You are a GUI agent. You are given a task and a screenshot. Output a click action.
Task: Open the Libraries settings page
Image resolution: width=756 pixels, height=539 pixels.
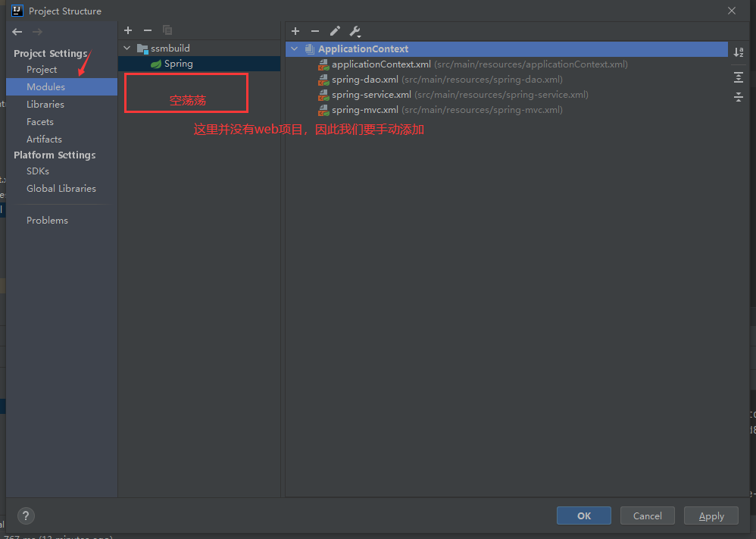45,104
